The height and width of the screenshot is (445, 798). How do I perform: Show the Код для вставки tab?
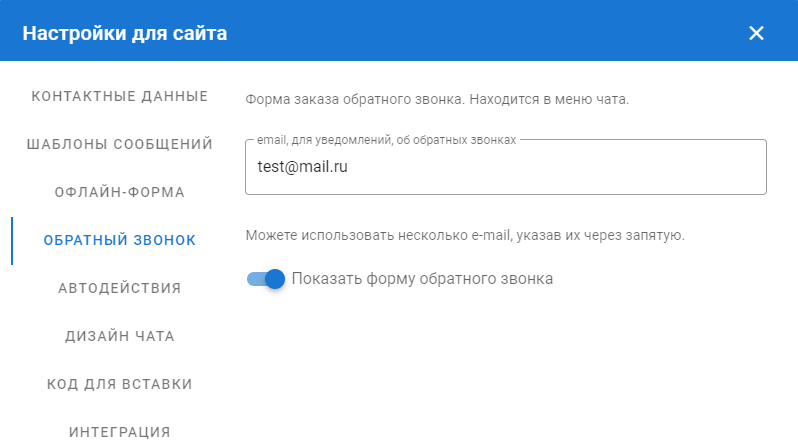click(x=120, y=384)
